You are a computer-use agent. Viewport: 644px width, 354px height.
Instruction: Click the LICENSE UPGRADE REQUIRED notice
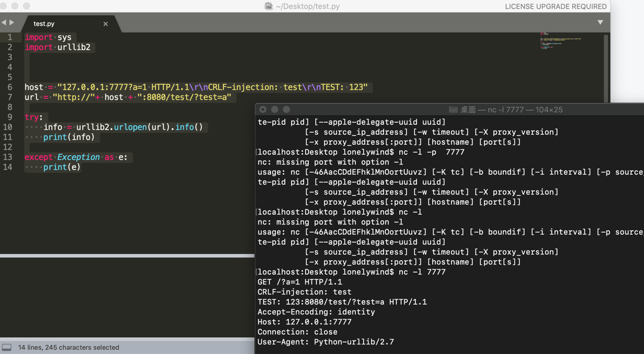coord(556,6)
